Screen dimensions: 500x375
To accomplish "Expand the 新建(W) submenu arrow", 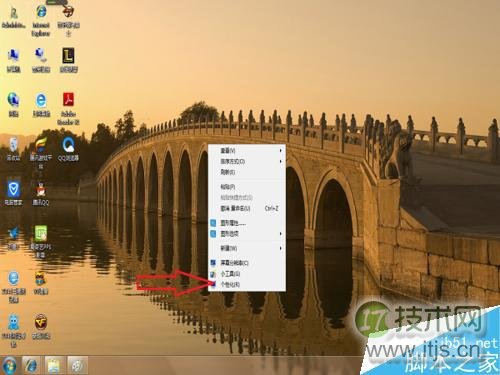I will (281, 248).
